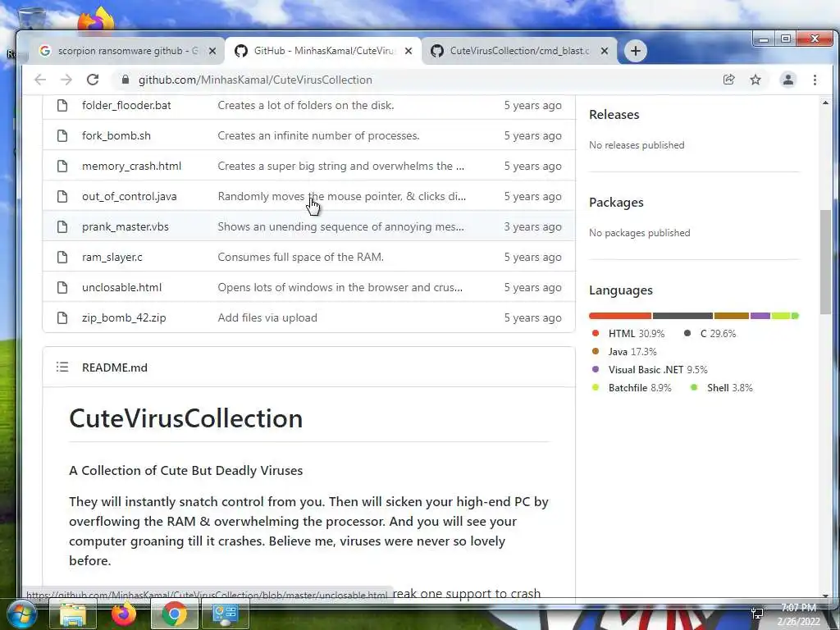Open Chrome's three-dot menu

coord(815,80)
